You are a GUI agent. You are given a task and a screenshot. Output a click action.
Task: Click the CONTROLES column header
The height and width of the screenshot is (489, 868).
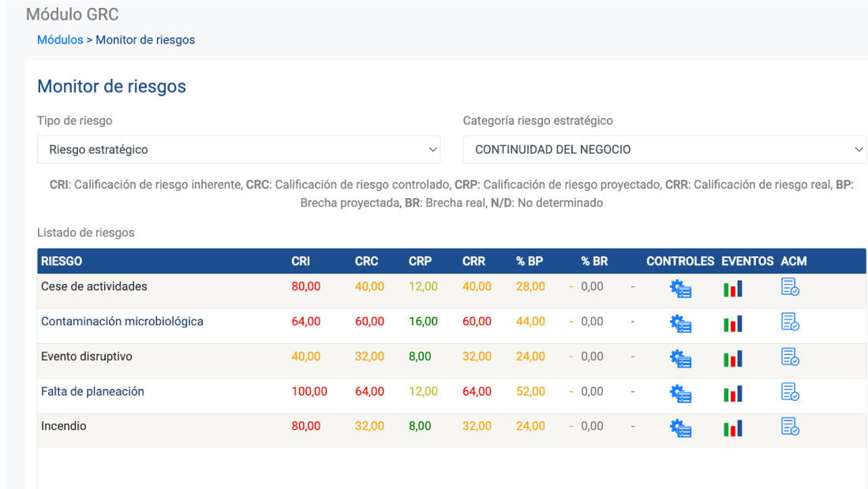point(680,261)
